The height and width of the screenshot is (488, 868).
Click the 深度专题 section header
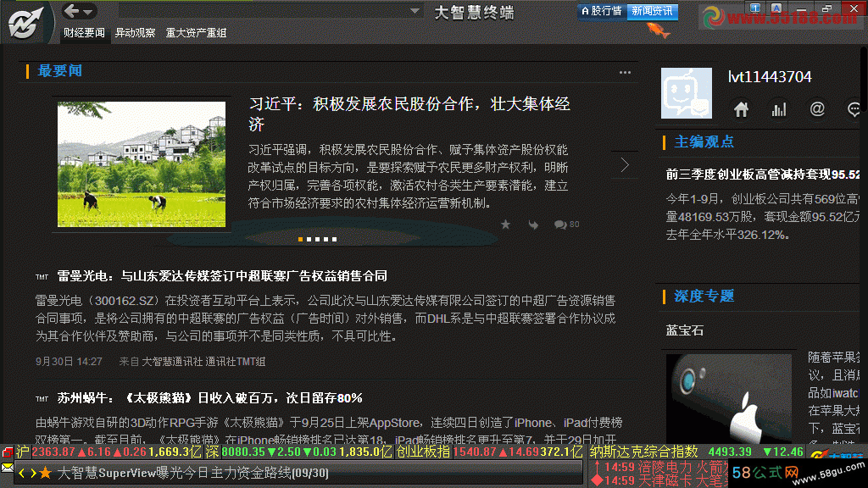point(704,296)
